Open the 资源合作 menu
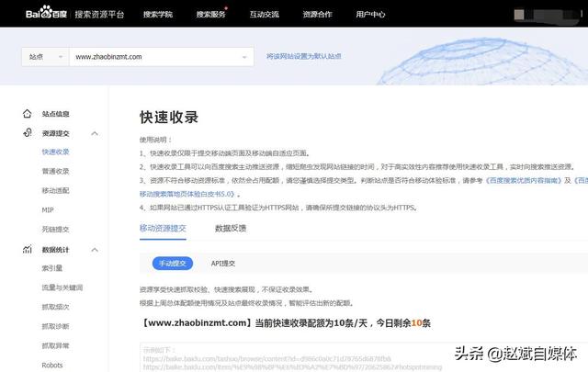 click(317, 15)
